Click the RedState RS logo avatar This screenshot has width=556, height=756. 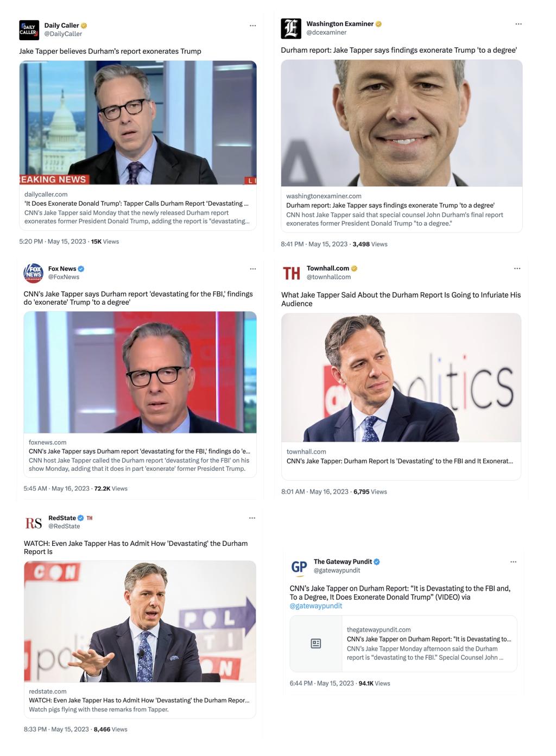pos(34,522)
